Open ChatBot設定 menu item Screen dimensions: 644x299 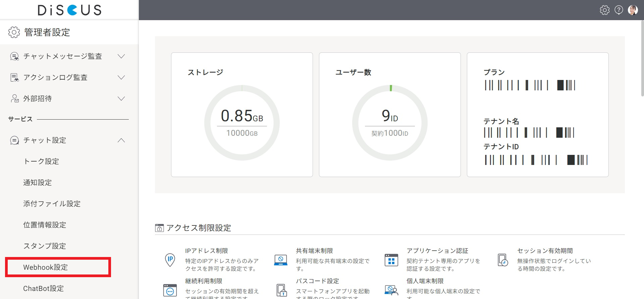pos(43,289)
